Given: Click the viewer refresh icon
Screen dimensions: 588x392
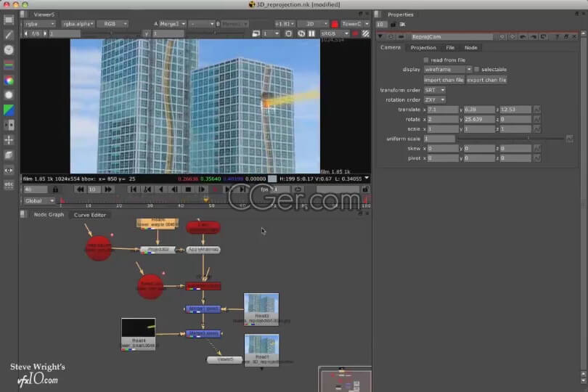Looking at the screenshot, I should click(x=301, y=33).
